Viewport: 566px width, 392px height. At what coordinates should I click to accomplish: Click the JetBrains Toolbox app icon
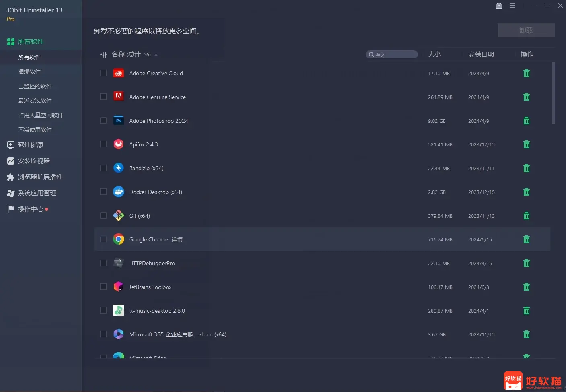(x=119, y=287)
